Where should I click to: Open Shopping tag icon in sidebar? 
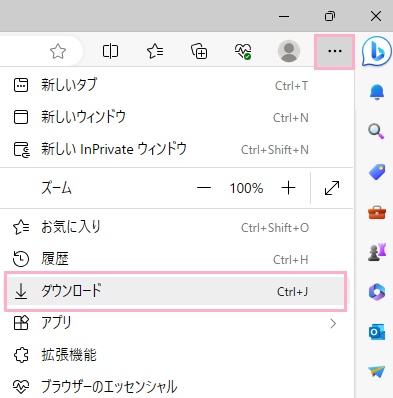(x=377, y=172)
